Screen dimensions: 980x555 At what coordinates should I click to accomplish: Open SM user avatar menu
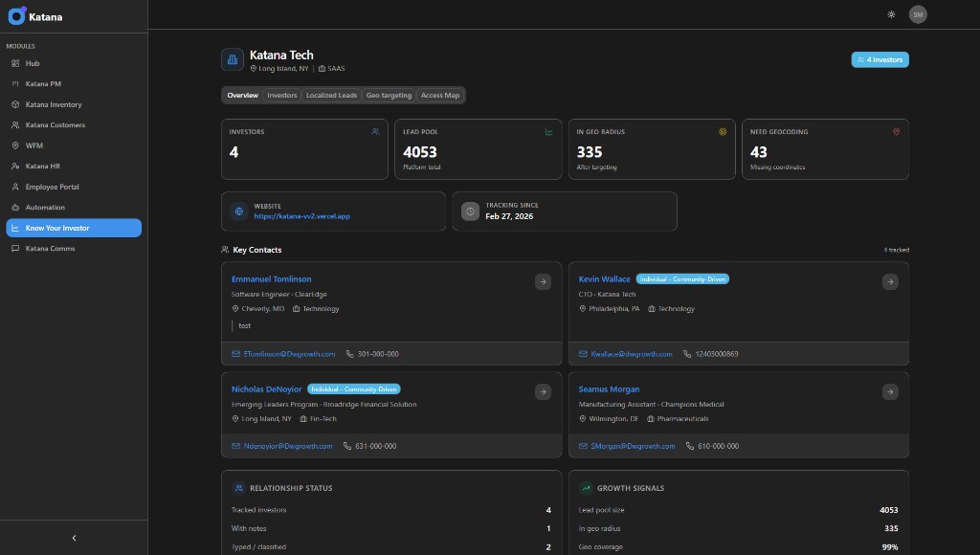(918, 14)
